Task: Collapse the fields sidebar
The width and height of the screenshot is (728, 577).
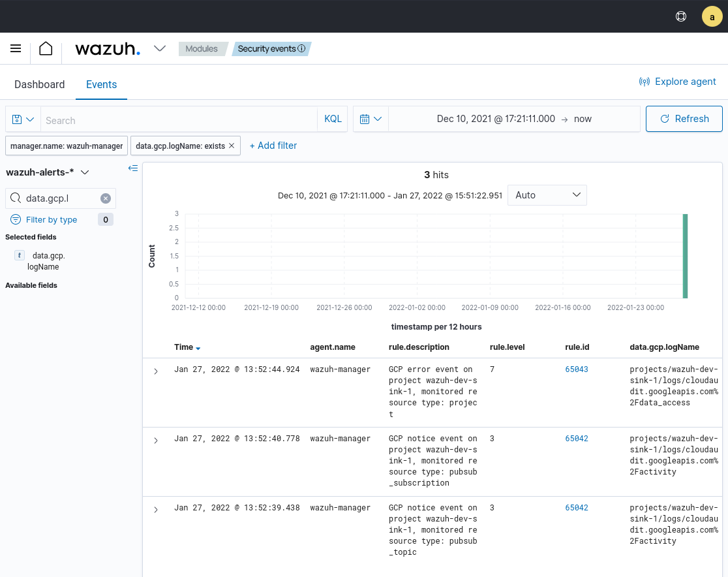Action: 133,168
